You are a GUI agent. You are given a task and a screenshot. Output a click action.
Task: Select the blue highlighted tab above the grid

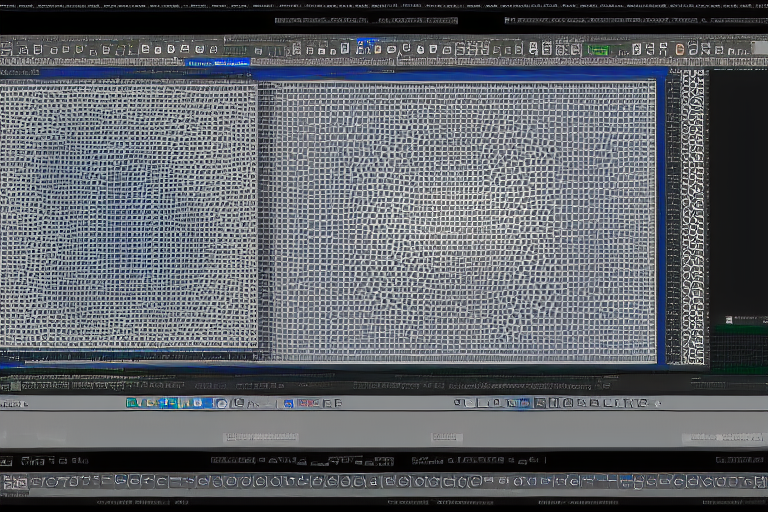[x=217, y=63]
